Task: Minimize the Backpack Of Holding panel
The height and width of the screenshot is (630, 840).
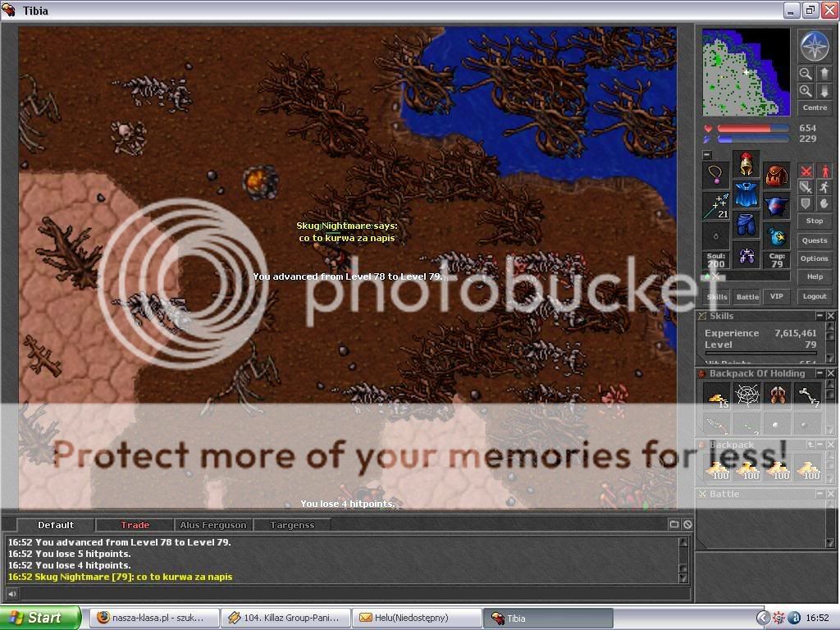Action: (x=819, y=373)
